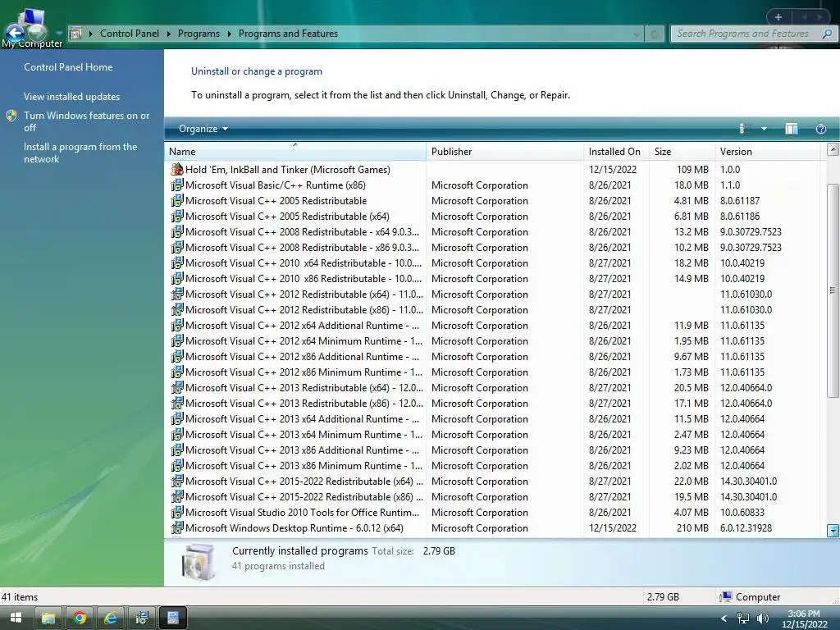840x630 pixels.
Task: Sort by the Publisher column header
Action: point(504,152)
